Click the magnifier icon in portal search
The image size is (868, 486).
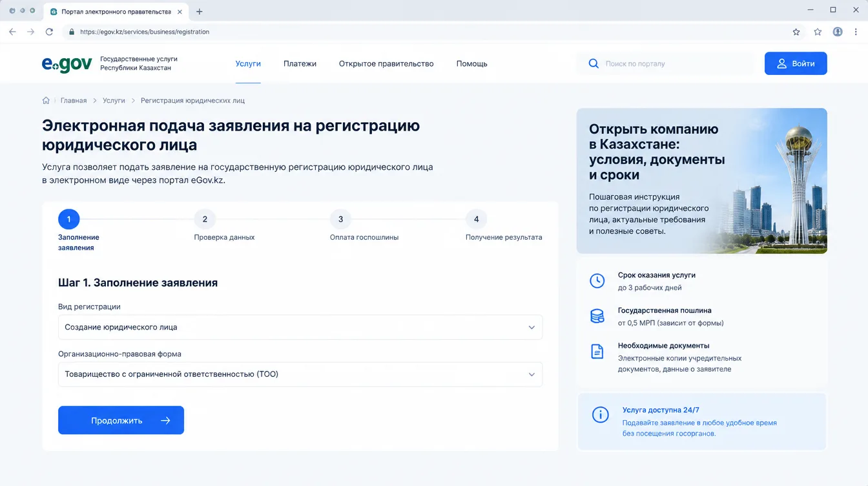click(x=594, y=63)
